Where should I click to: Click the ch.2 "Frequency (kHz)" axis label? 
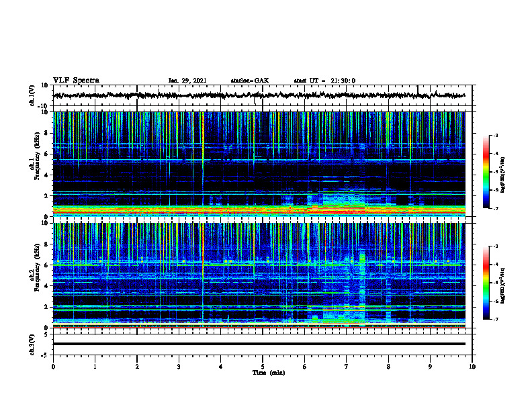coord(37,267)
